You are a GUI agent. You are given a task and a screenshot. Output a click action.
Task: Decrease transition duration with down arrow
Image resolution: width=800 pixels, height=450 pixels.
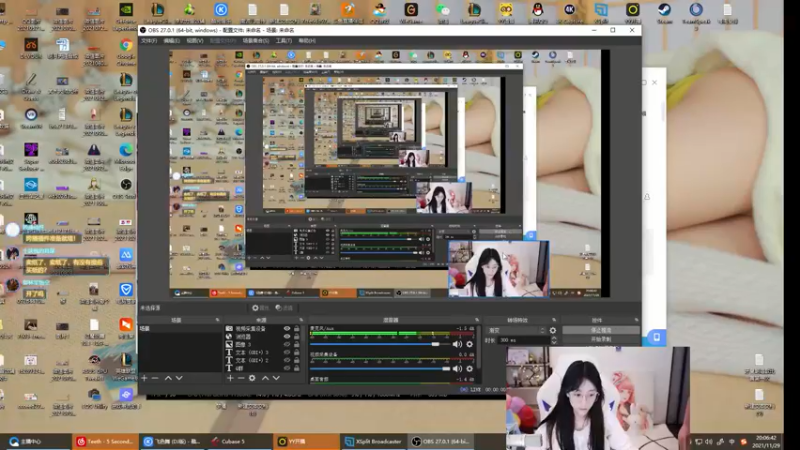pos(554,342)
